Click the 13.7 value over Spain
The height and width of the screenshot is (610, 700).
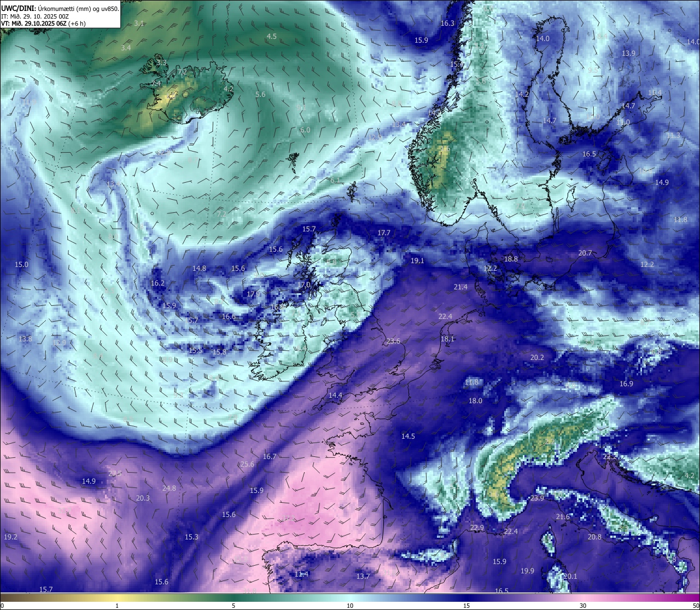pos(363,577)
